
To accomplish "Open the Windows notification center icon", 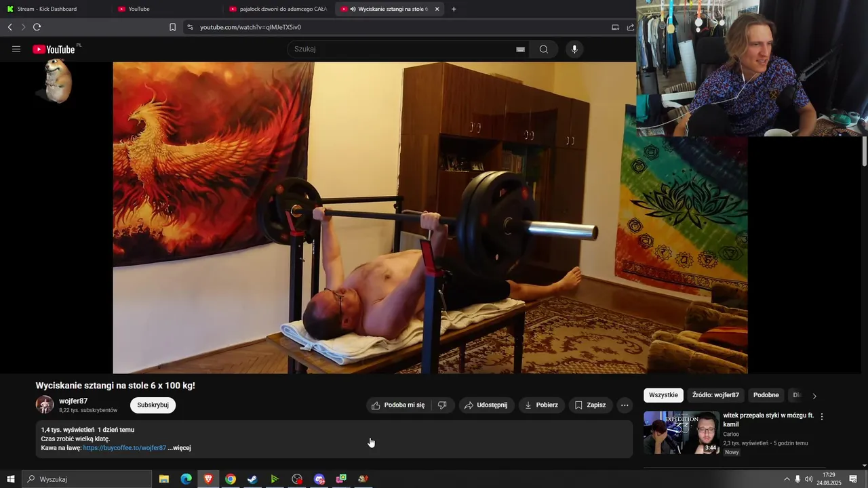I will (x=853, y=479).
